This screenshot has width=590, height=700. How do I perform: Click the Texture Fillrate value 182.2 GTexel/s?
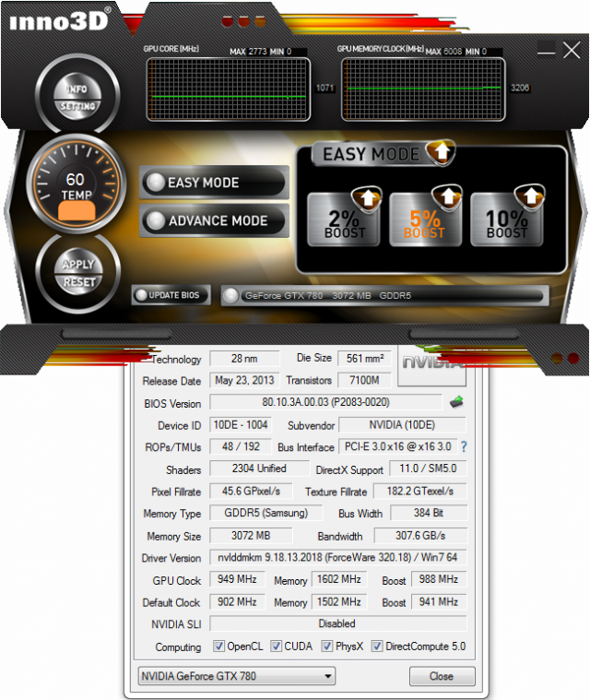click(420, 491)
